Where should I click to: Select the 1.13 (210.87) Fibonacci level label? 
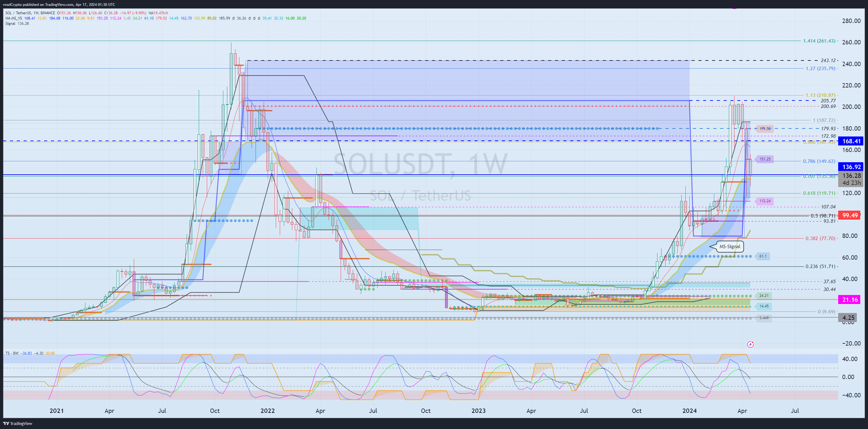tap(820, 95)
